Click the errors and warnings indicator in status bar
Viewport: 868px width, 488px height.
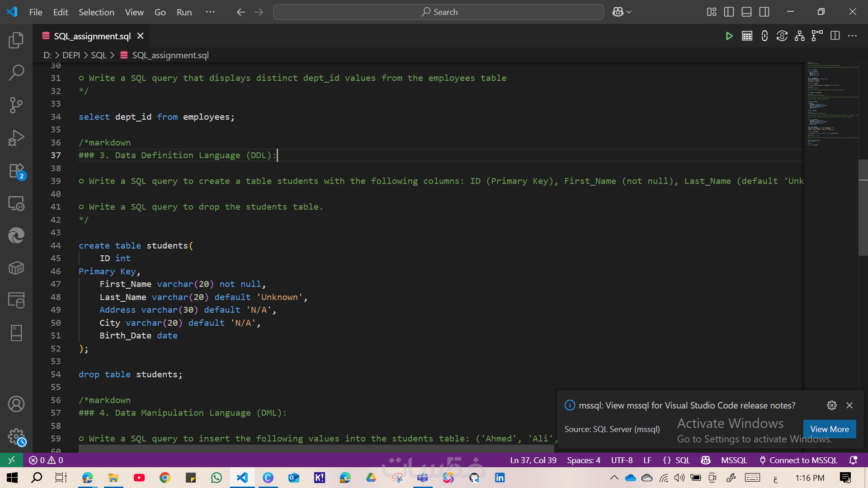[46, 460]
